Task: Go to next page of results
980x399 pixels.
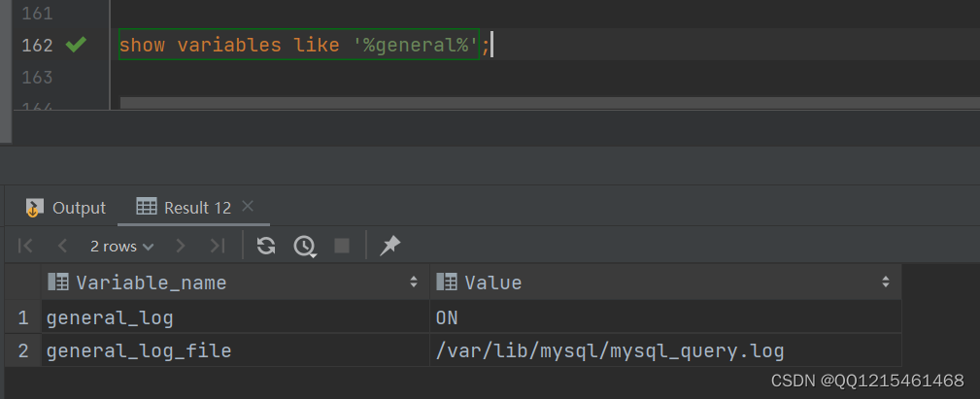Action: point(181,246)
